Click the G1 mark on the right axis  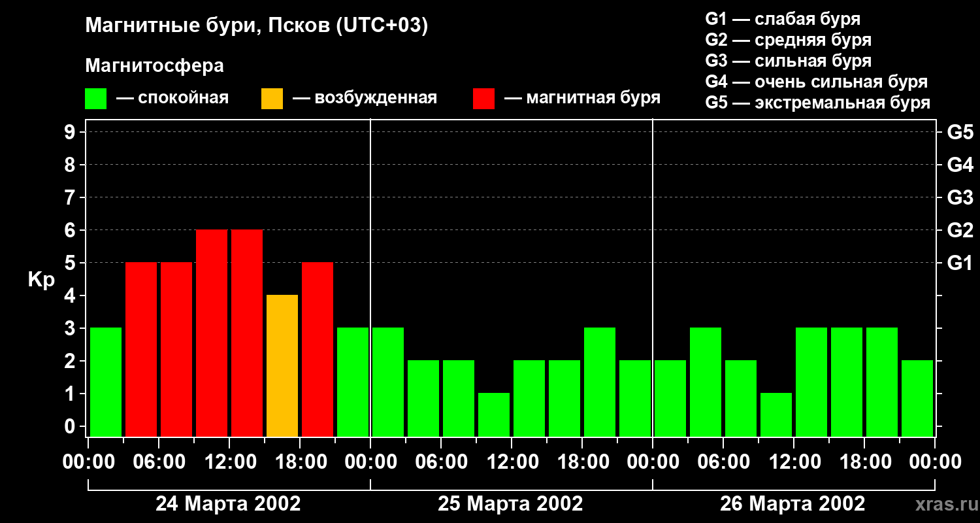pos(960,263)
